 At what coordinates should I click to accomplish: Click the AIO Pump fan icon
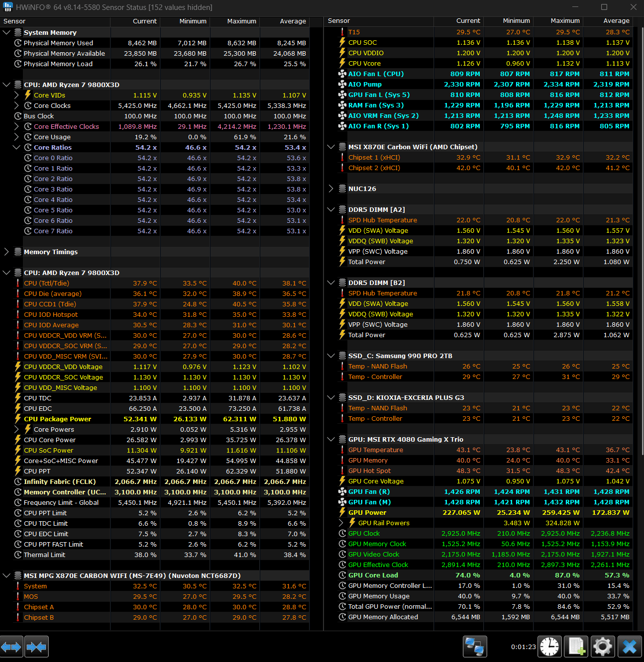coord(342,84)
